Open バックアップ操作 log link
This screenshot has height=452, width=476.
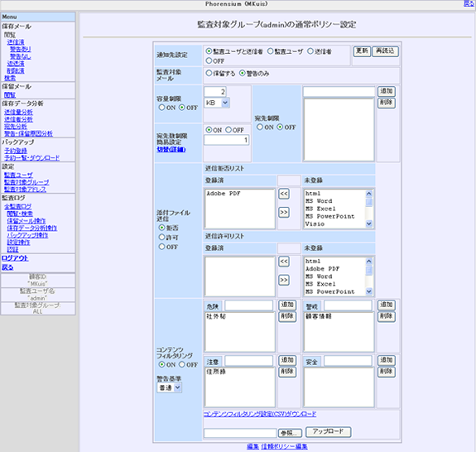(x=27, y=235)
